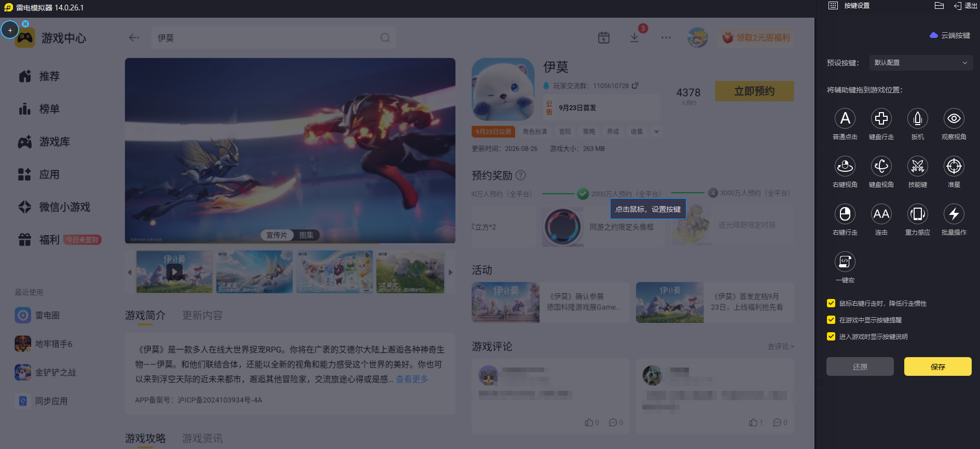Select the 一键宏 macro icon
The width and height of the screenshot is (980, 449).
coord(845,262)
